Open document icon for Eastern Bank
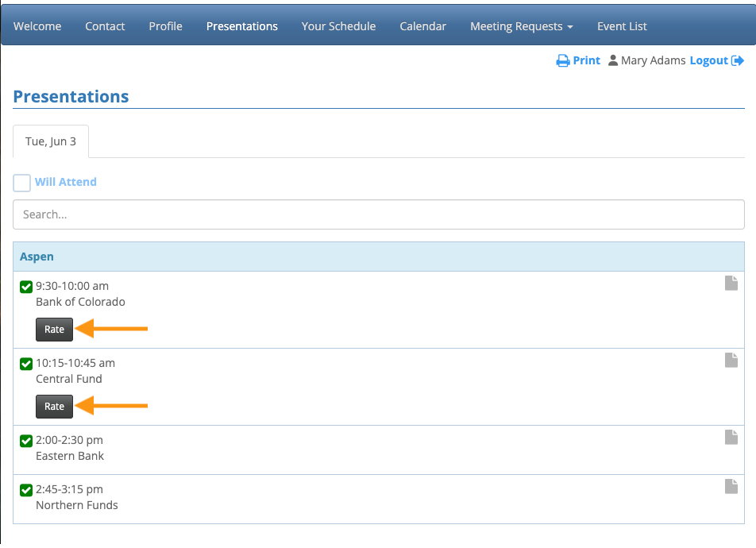The width and height of the screenshot is (756, 548). coord(731,438)
